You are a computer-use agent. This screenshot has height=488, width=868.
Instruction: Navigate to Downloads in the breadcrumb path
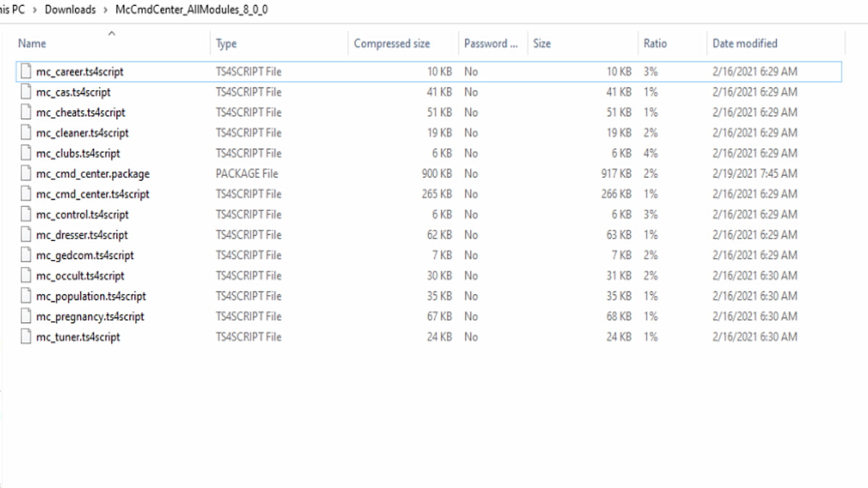coord(70,9)
